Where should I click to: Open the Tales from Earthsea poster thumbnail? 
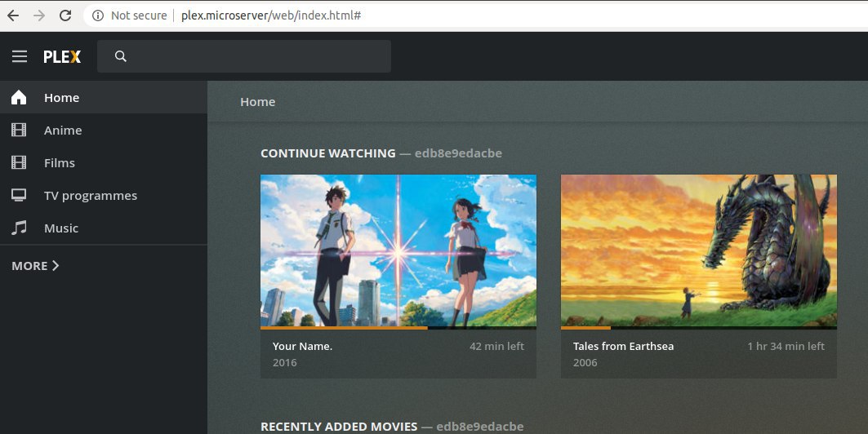(x=699, y=250)
